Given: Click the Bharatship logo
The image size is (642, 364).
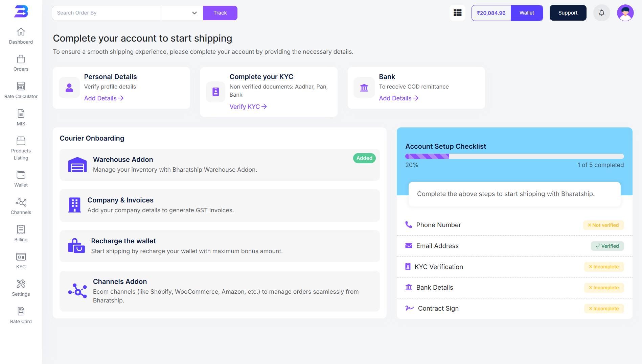Looking at the screenshot, I should tap(21, 11).
